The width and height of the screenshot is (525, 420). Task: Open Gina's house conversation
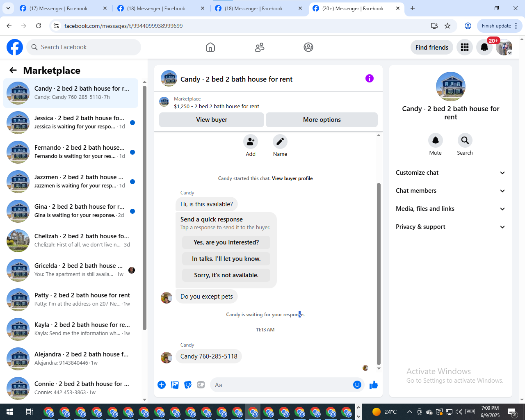tap(71, 211)
